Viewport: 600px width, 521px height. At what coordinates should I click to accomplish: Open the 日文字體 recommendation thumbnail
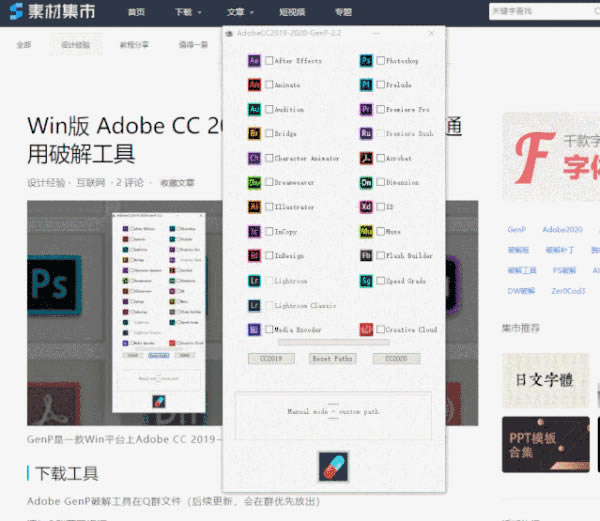click(x=546, y=380)
